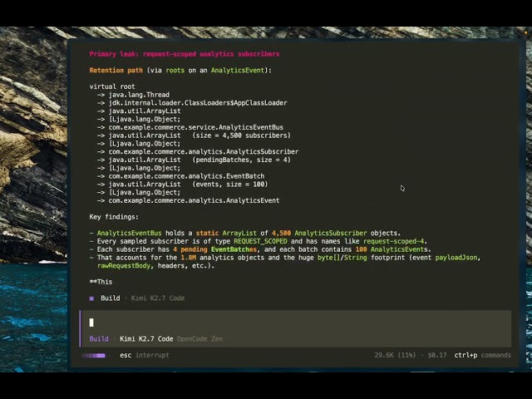
Task: Click the '(events, size = 100)' text
Action: point(230,185)
